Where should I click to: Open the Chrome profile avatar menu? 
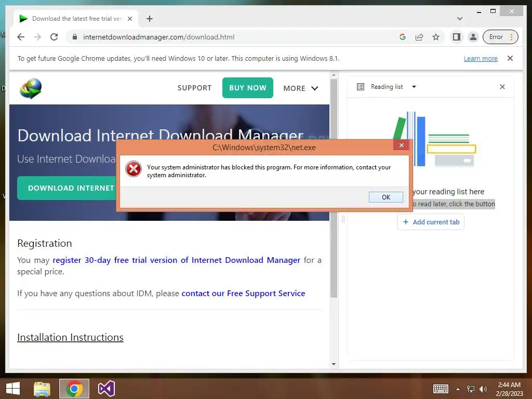click(473, 37)
